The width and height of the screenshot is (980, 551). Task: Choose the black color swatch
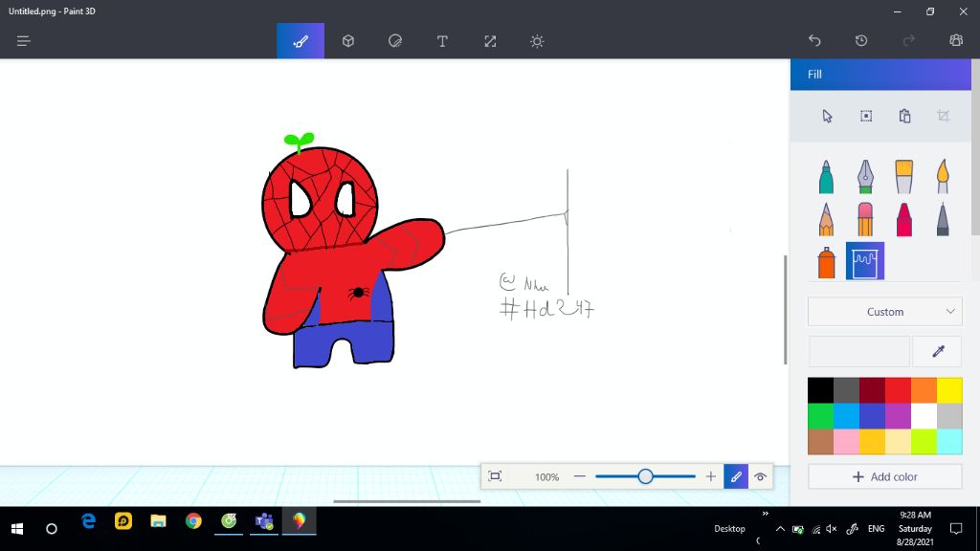coord(820,390)
